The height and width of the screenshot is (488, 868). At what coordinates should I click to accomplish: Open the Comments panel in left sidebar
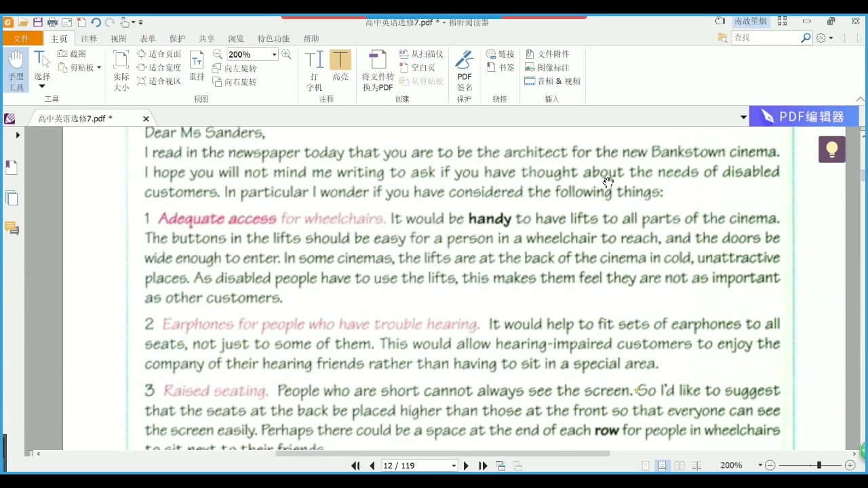12,228
